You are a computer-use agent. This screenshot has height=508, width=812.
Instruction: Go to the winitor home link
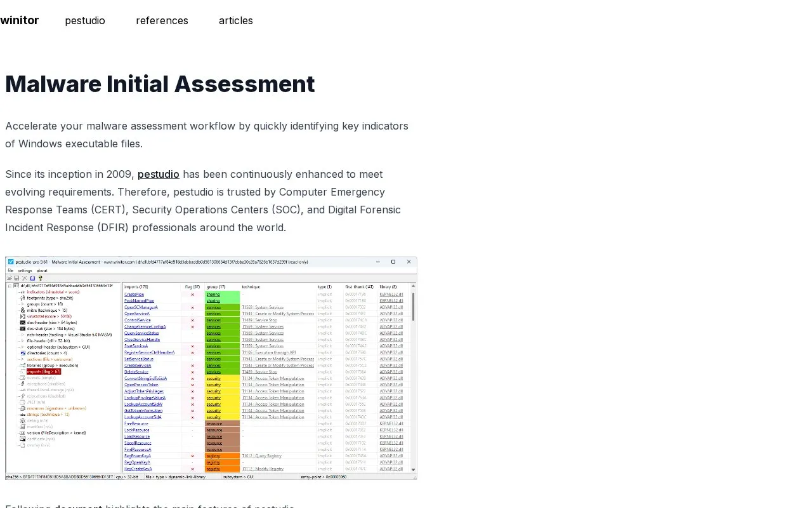click(x=20, y=20)
